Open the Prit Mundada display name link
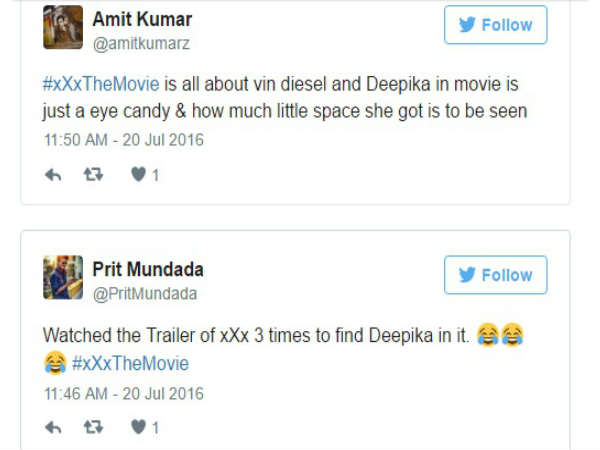600x450 pixels. click(x=148, y=270)
